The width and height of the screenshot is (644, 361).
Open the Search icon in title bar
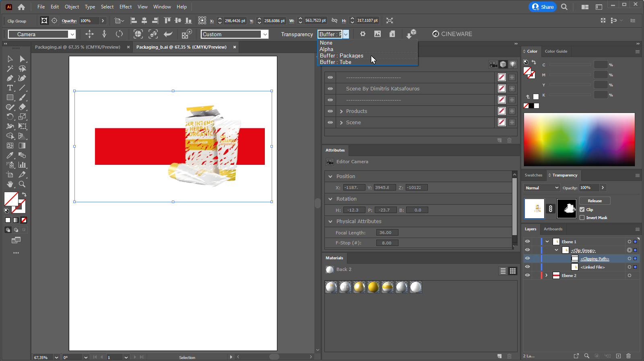pos(564,7)
